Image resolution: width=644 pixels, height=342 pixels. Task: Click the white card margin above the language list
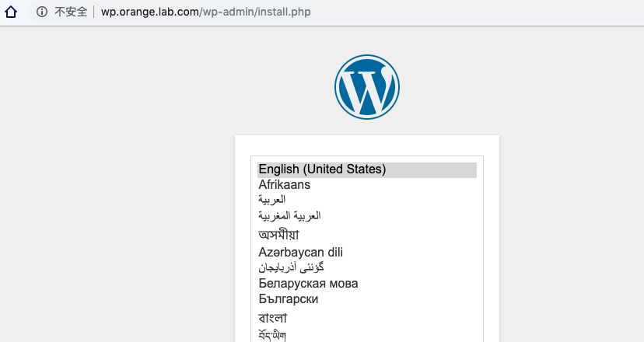point(367,145)
